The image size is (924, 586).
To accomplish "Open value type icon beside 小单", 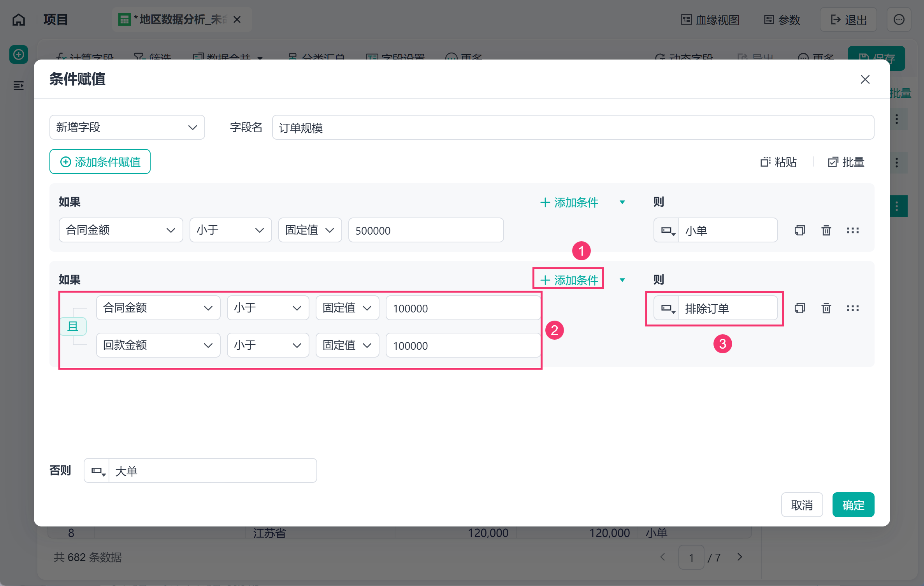I will click(x=667, y=230).
